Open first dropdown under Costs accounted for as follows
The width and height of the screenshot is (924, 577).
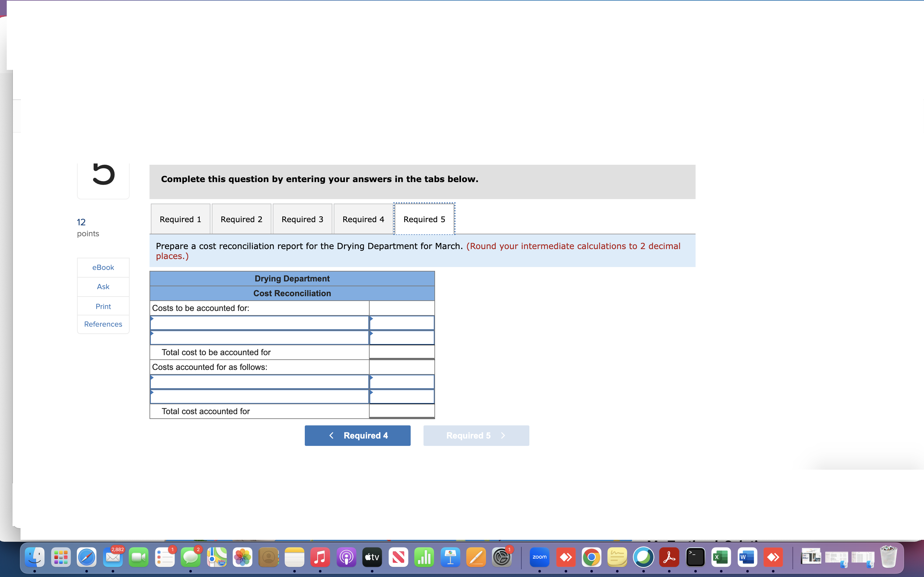coord(259,381)
